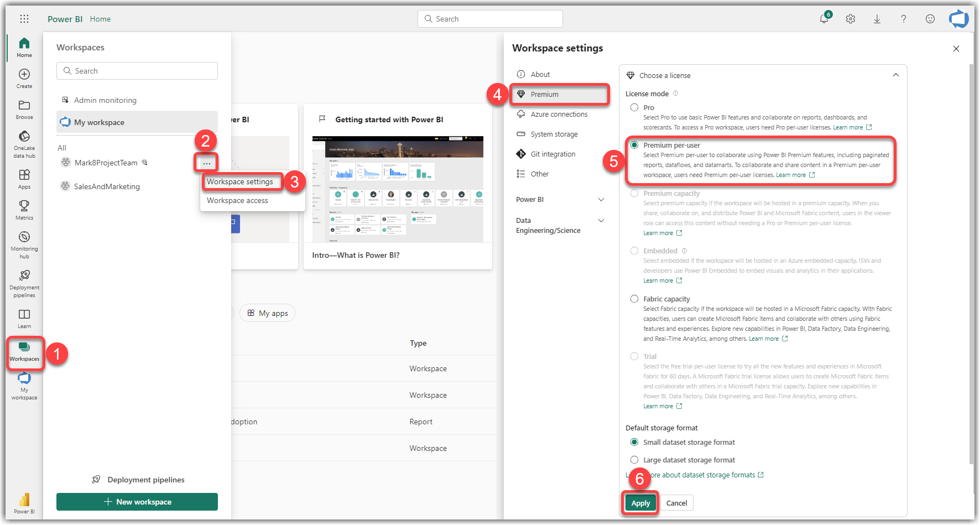
Task: Click the Workspaces search field
Action: [x=137, y=71]
